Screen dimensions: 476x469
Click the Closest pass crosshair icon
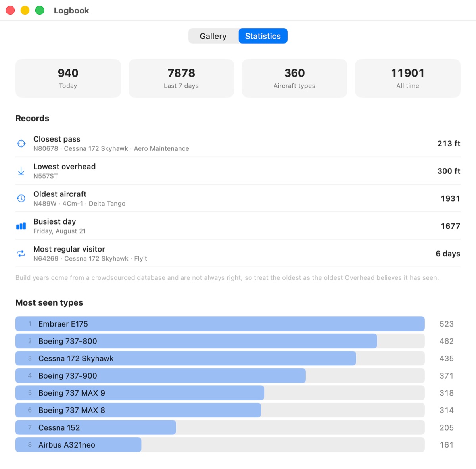click(21, 144)
